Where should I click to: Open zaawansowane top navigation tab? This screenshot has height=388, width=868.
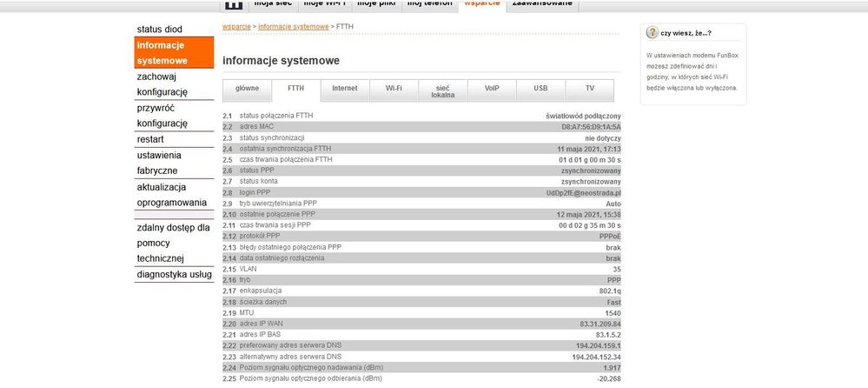[x=542, y=4]
